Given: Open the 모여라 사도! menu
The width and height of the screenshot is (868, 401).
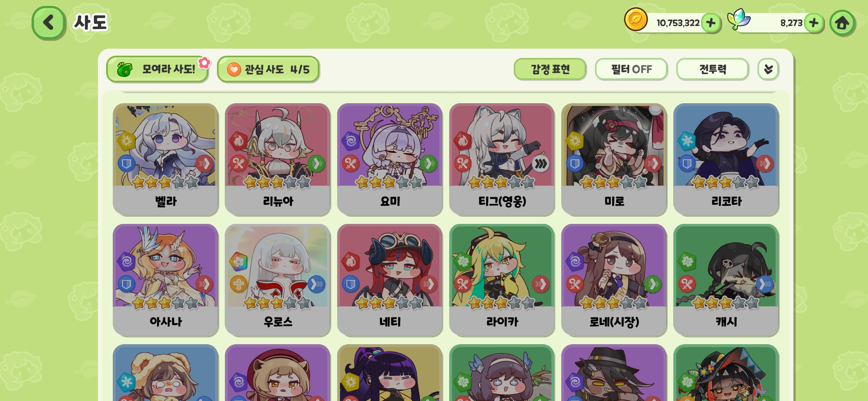Looking at the screenshot, I should (157, 69).
